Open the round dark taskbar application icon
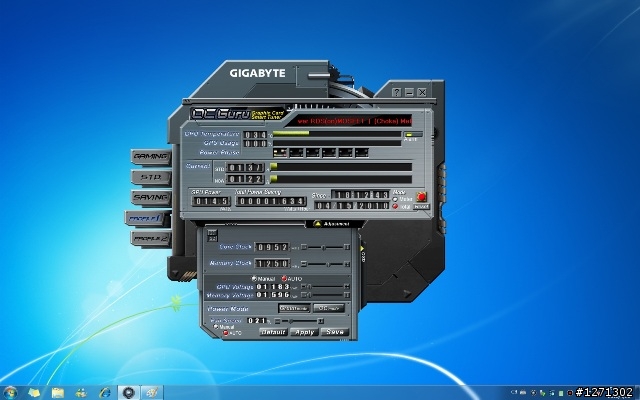This screenshot has height=400, width=640. (129, 393)
